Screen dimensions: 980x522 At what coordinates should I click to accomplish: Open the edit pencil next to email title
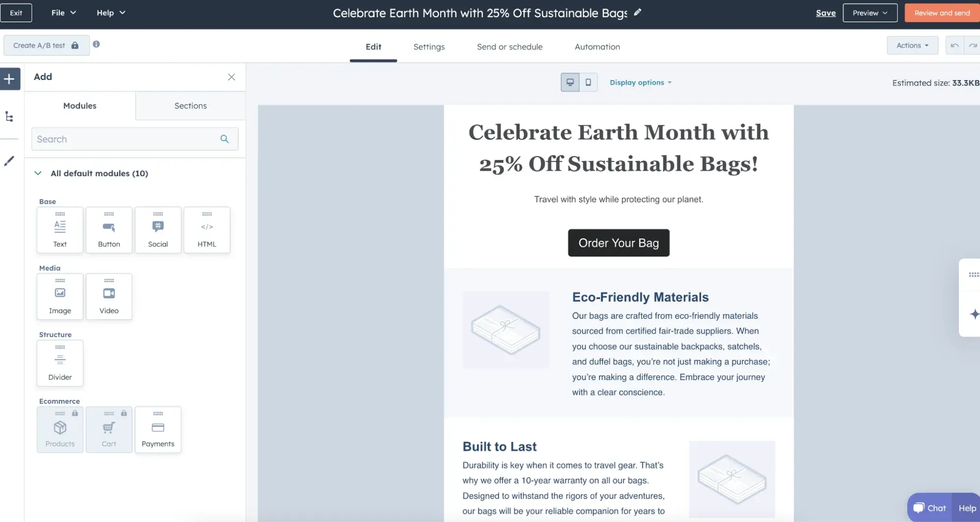(637, 13)
